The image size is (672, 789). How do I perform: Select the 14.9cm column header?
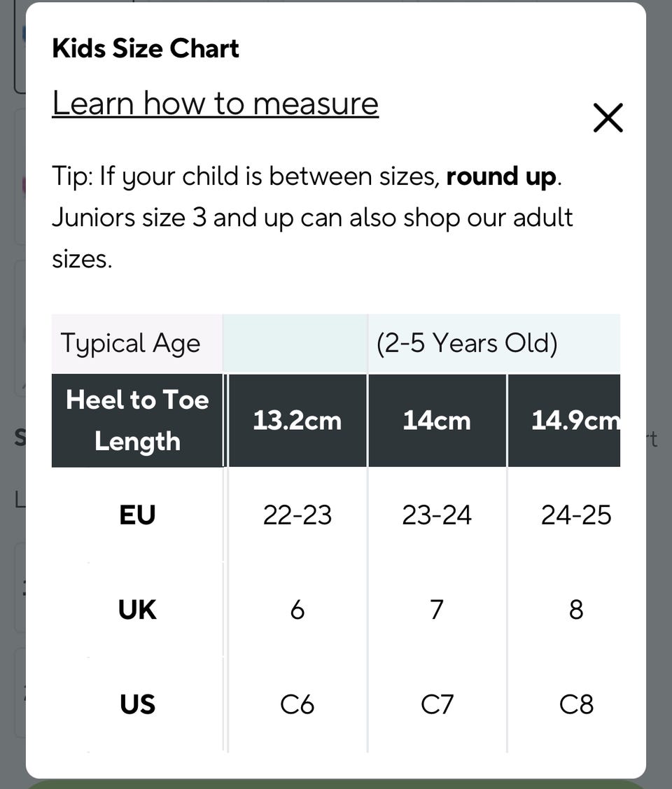point(574,420)
